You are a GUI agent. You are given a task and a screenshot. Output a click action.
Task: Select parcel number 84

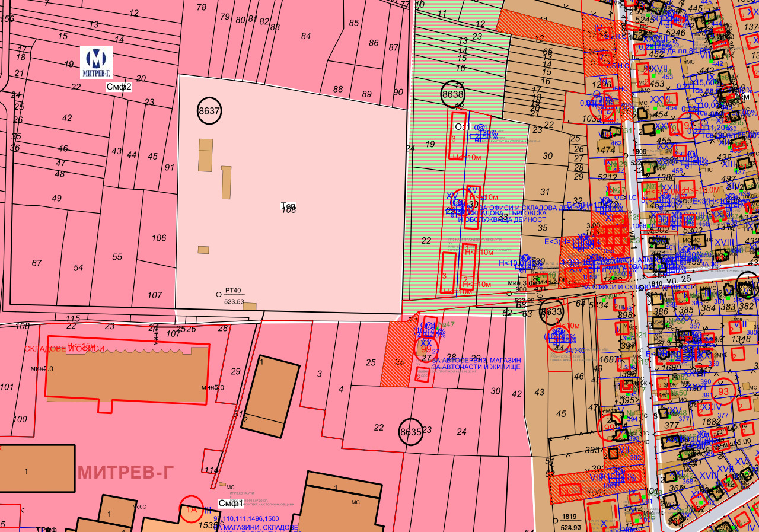[306, 36]
